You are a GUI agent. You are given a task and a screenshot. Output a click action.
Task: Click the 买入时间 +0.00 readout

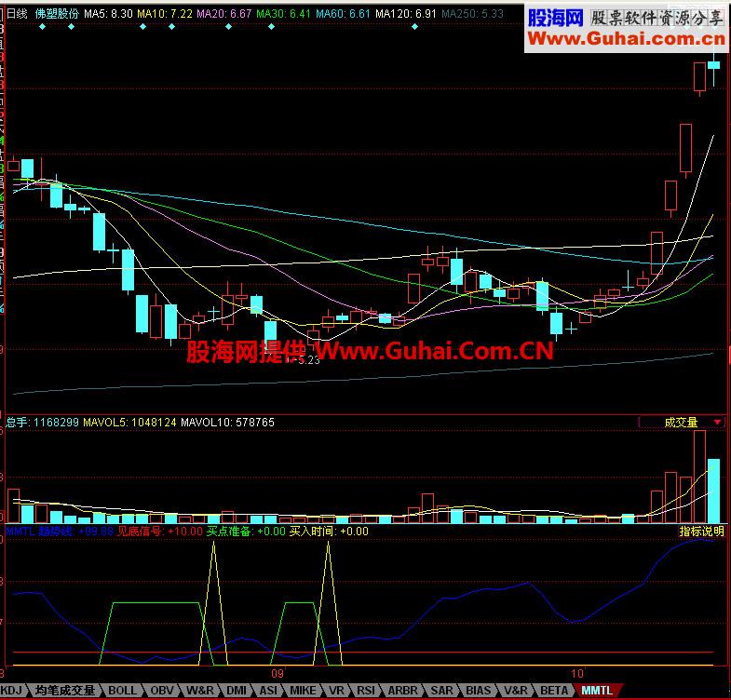pos(329,532)
